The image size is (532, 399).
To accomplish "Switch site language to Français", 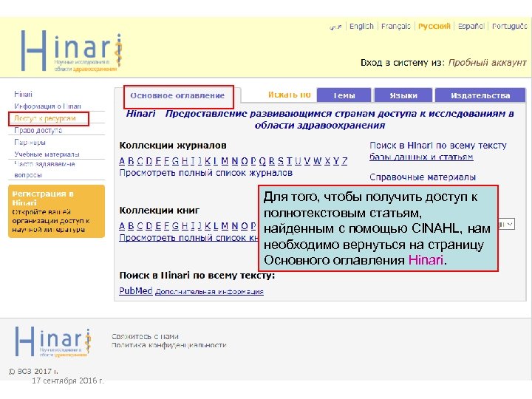I will (395, 26).
